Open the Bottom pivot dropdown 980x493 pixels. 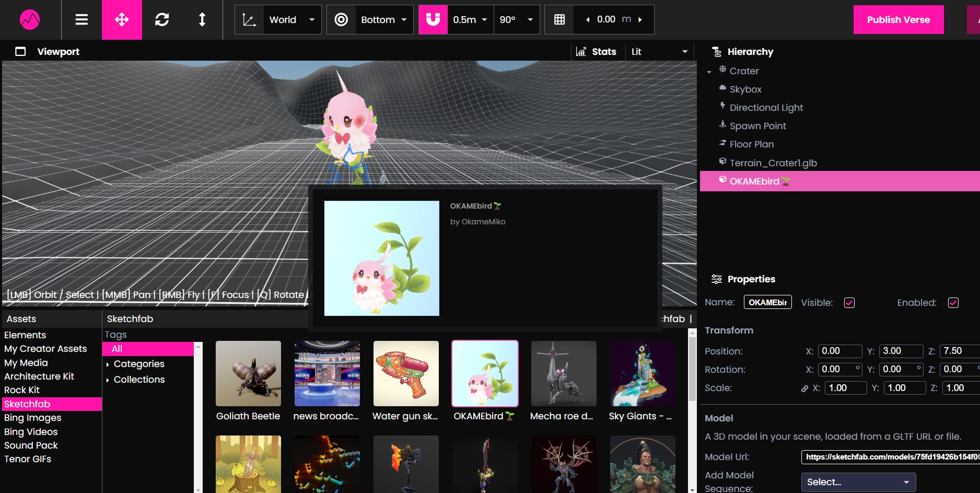pyautogui.click(x=384, y=20)
